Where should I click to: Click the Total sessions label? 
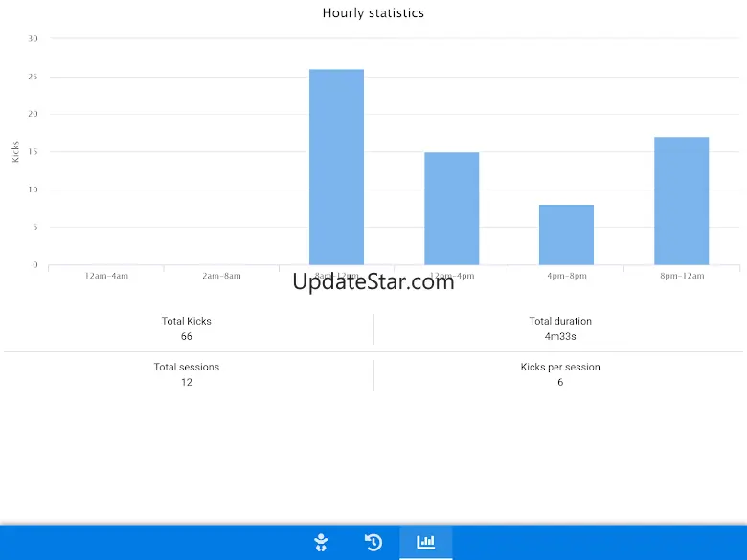187,368
